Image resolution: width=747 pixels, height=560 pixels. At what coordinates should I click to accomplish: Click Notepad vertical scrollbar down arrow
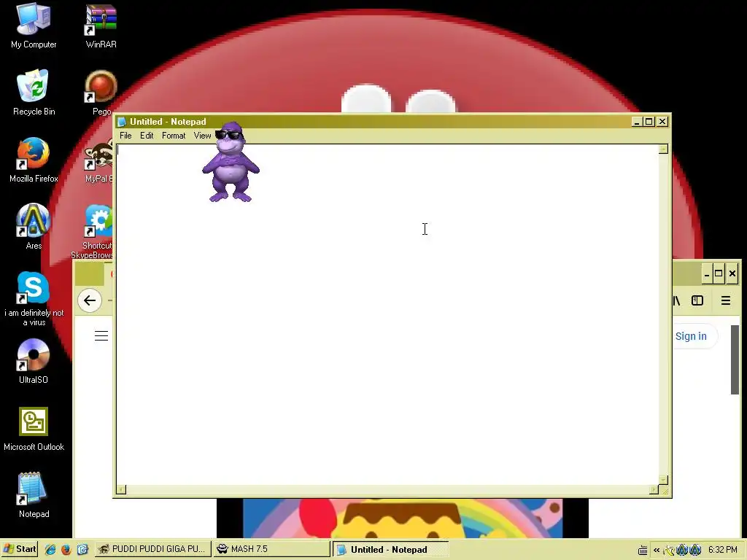[663, 480]
